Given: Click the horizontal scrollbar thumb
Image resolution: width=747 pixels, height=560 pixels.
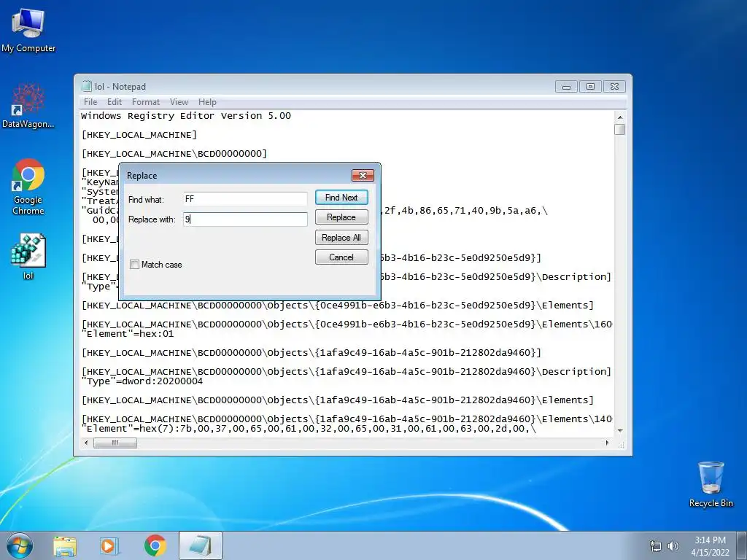Looking at the screenshot, I should coord(115,443).
